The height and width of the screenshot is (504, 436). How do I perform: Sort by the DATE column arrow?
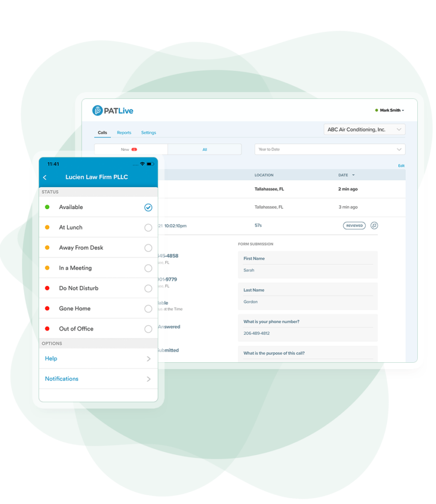click(353, 175)
